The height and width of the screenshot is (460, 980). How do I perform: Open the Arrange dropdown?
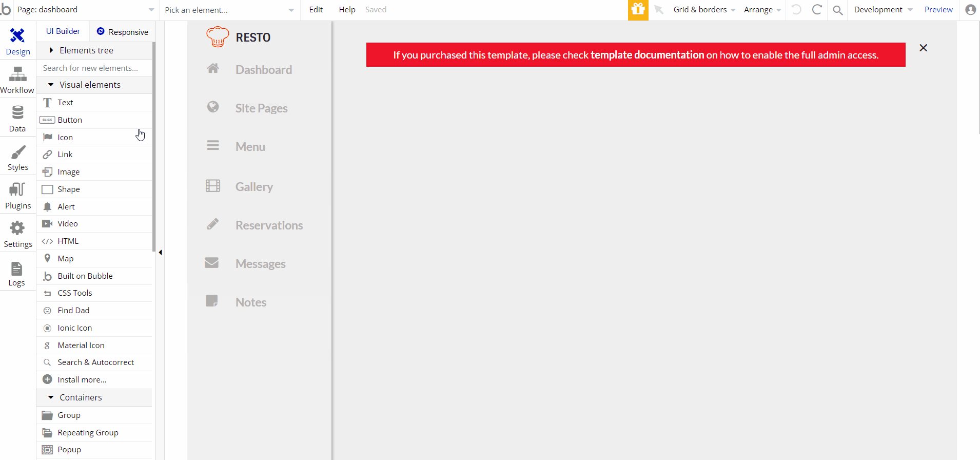762,10
